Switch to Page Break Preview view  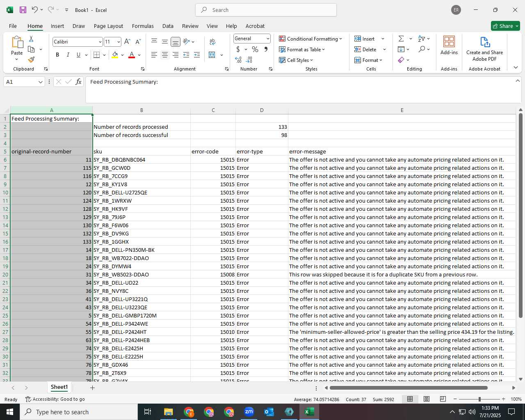coord(443,399)
